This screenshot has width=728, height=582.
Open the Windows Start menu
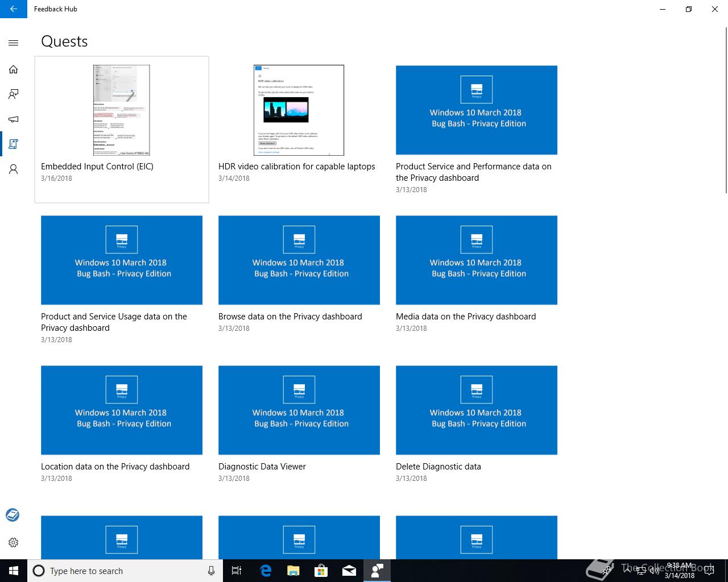click(14, 571)
